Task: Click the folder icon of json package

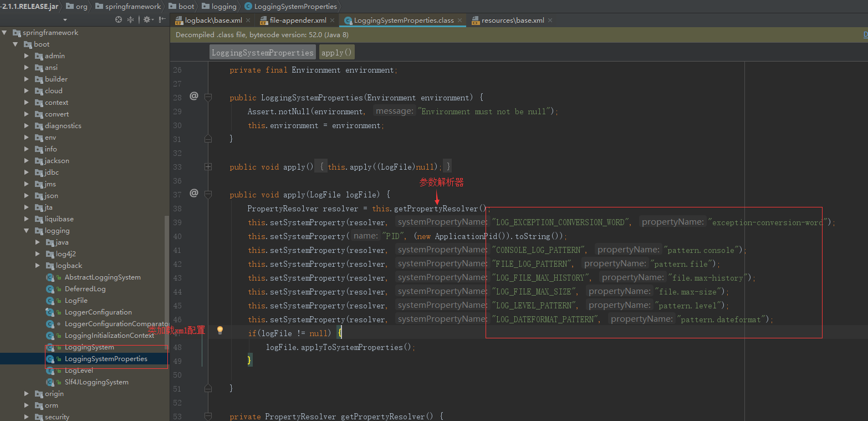Action: [39, 196]
